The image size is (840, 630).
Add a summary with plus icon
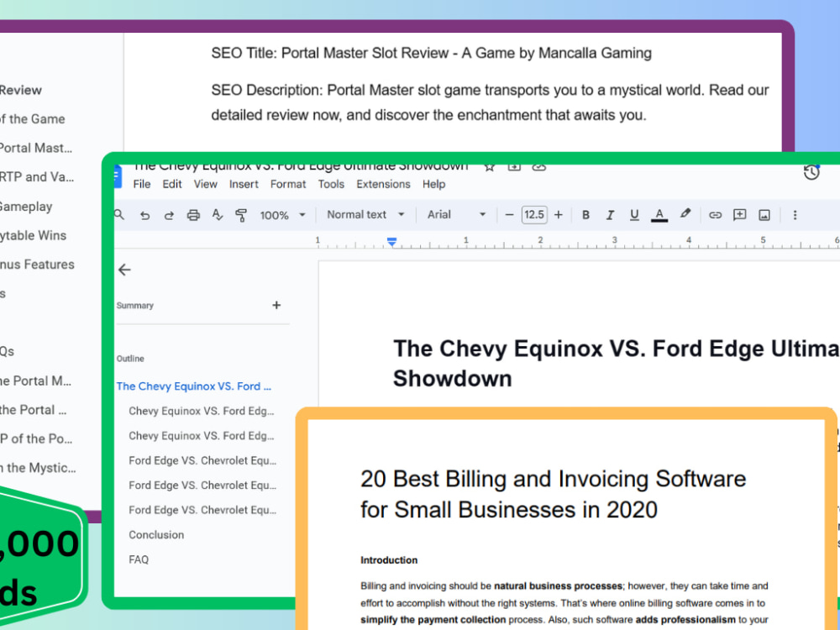[276, 306]
